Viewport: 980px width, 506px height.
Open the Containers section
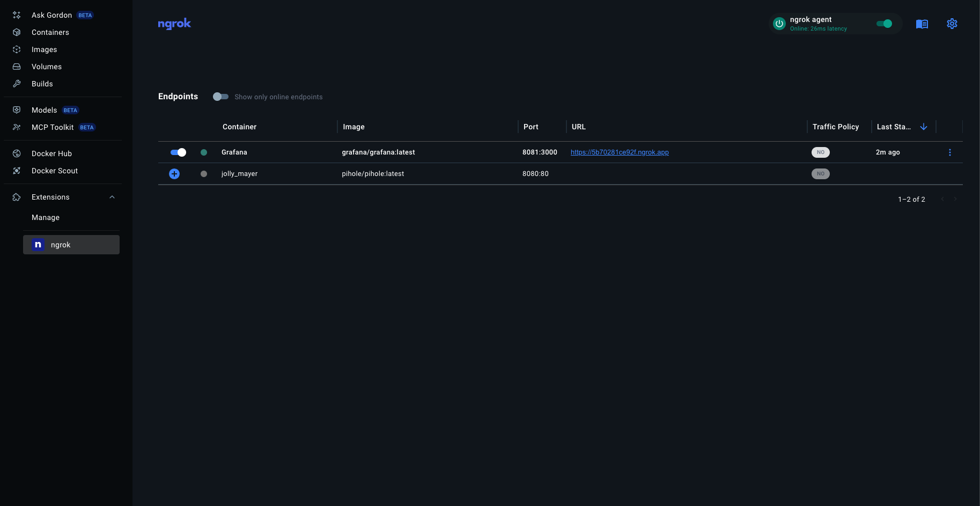pyautogui.click(x=50, y=32)
